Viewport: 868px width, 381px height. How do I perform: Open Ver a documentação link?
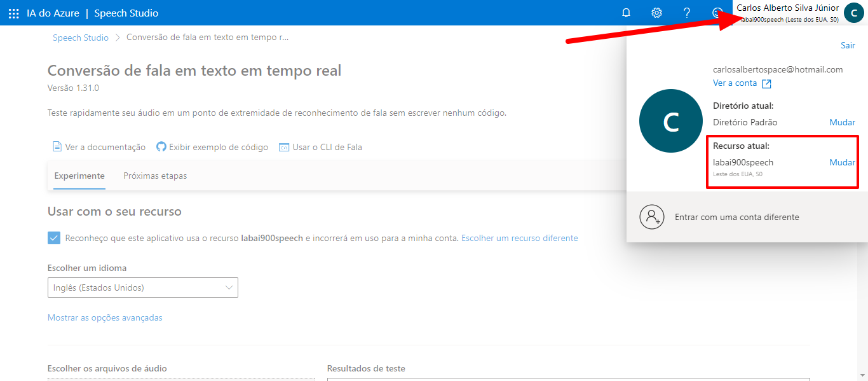click(x=105, y=147)
